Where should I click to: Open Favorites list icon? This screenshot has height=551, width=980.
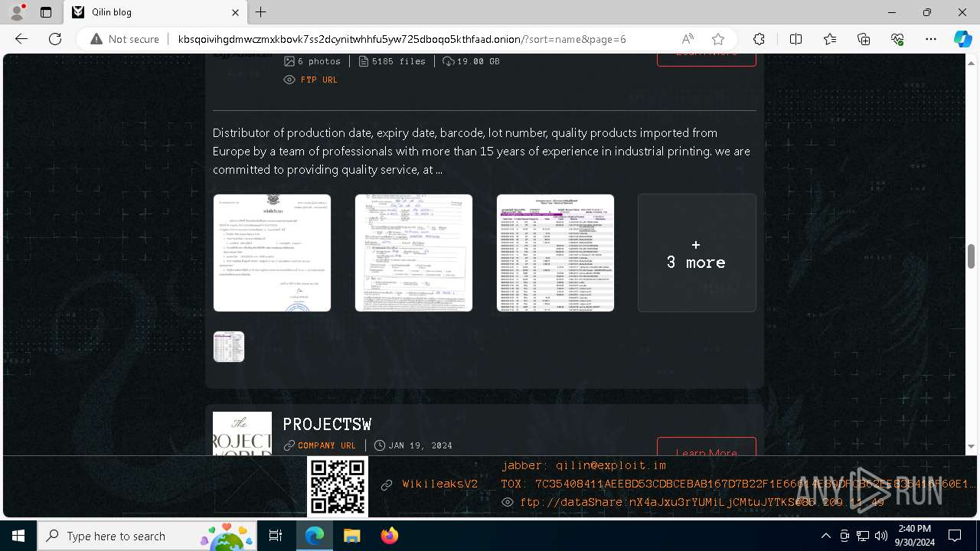pos(830,39)
